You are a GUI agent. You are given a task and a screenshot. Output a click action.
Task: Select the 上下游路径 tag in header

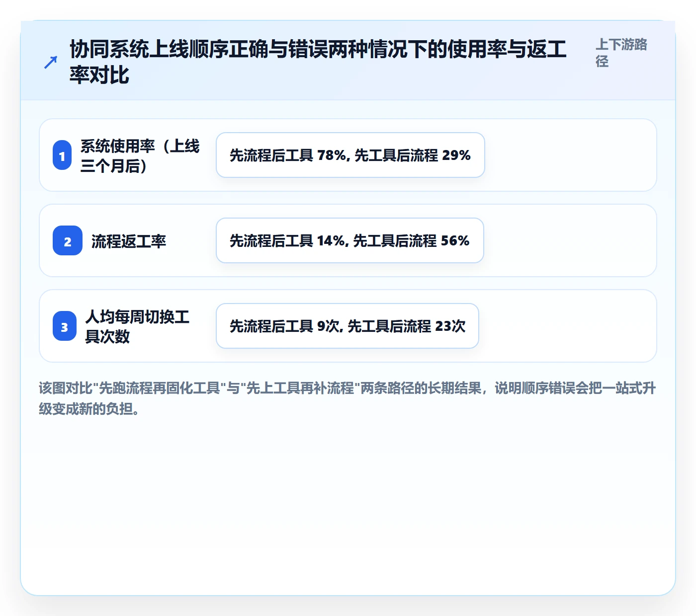point(621,53)
